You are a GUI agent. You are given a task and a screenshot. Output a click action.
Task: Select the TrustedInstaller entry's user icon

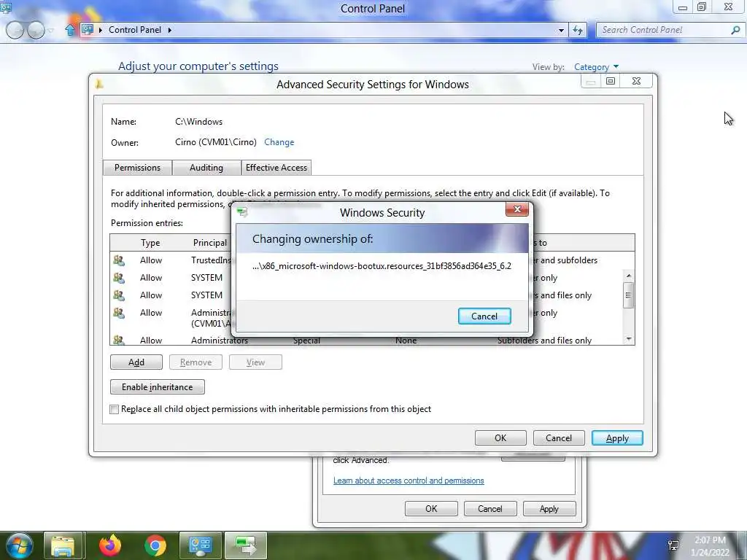coord(119,260)
